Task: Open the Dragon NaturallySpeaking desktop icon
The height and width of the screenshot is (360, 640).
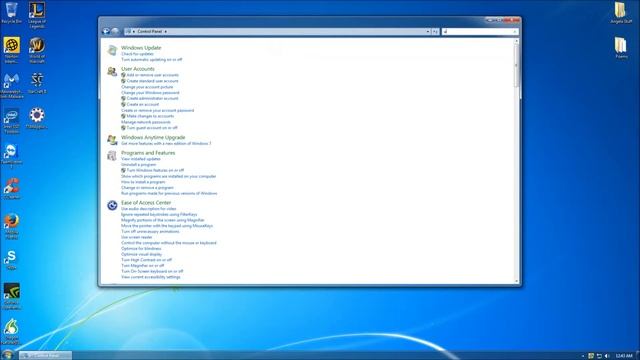Action: 11,331
